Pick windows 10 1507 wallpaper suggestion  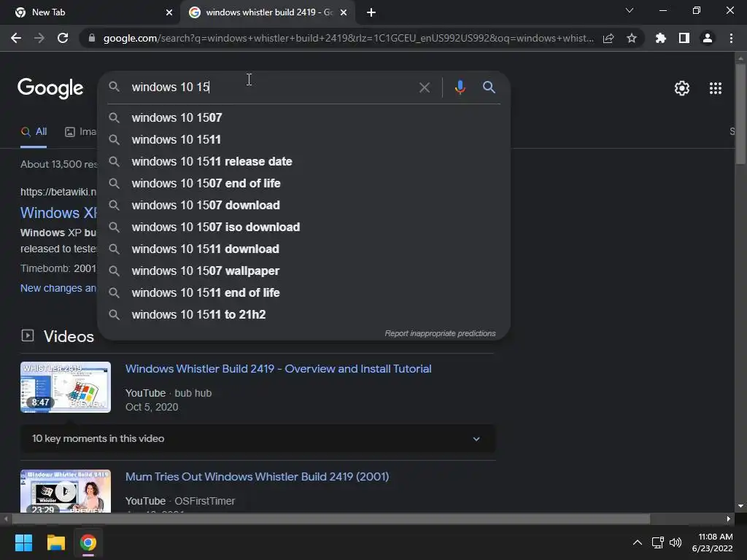point(303,271)
